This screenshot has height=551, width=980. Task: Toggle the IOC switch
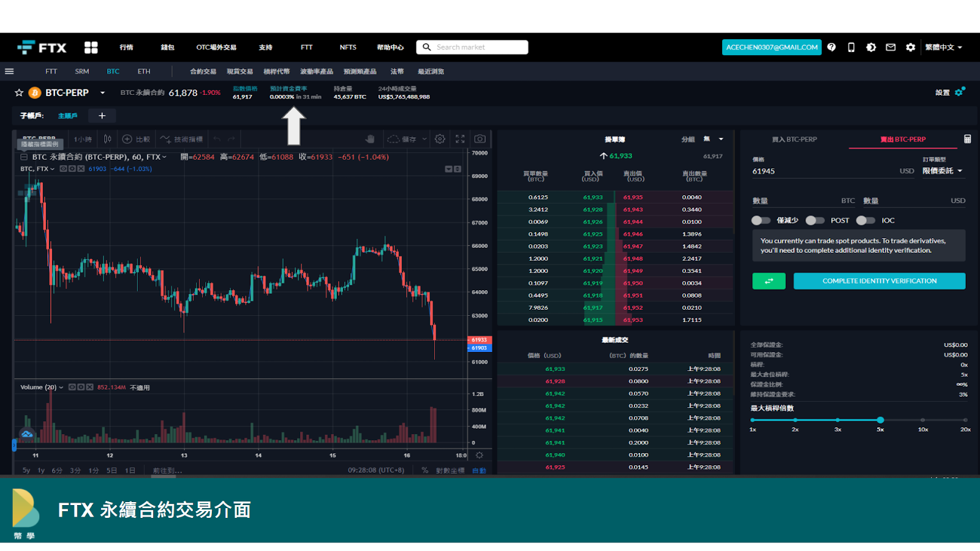tap(865, 220)
